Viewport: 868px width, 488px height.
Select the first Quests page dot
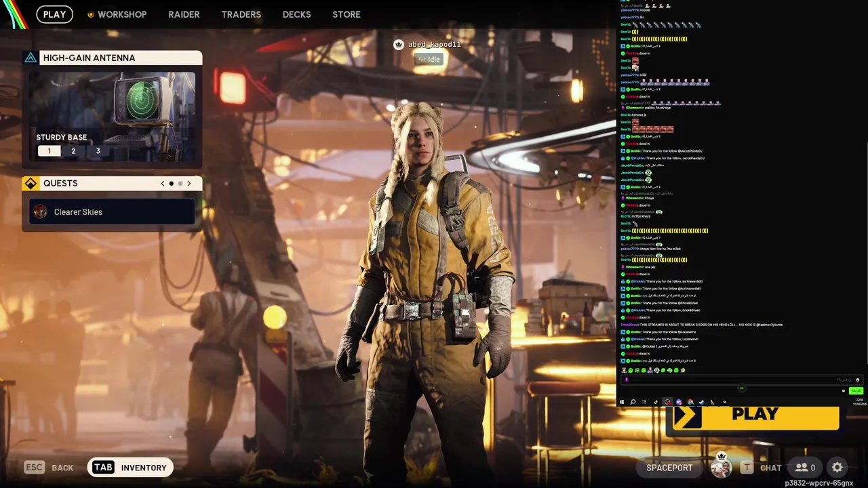171,184
